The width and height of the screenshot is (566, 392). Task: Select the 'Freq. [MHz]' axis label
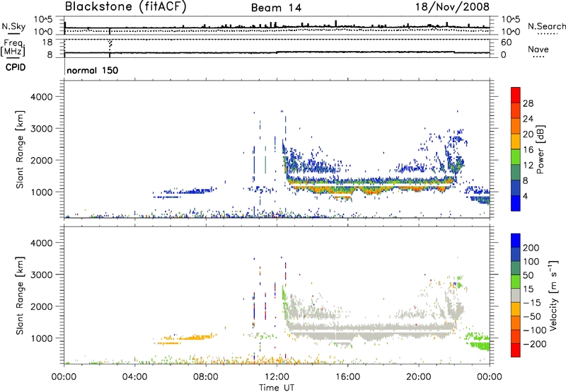point(14,47)
